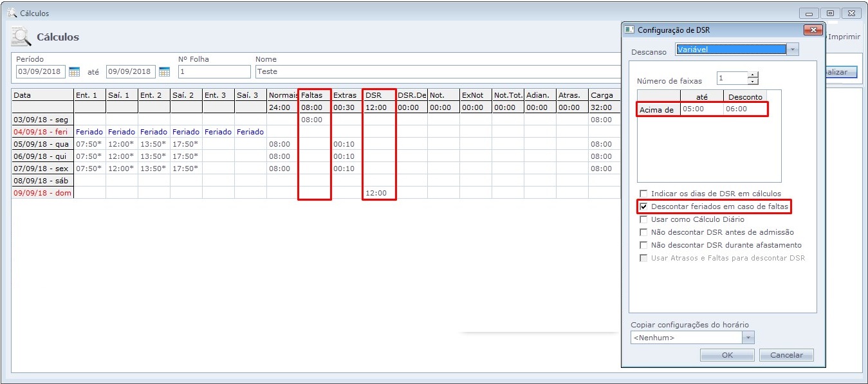Click the Cancelar button

click(x=786, y=355)
